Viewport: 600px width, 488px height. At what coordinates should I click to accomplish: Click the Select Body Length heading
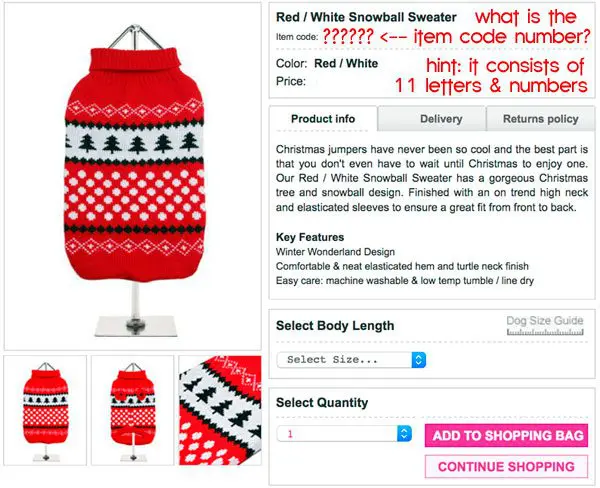[335, 326]
